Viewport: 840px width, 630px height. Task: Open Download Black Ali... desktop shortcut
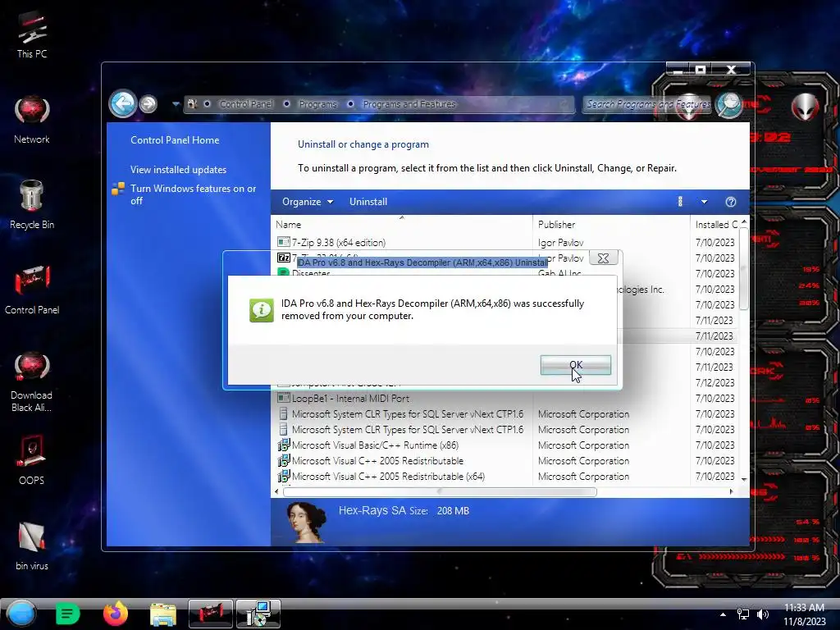32,381
